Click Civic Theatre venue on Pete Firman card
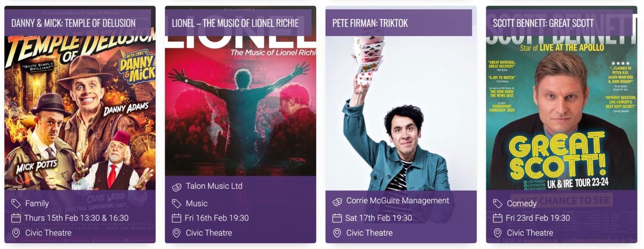Viewport: 644px width, 249px height. click(369, 233)
